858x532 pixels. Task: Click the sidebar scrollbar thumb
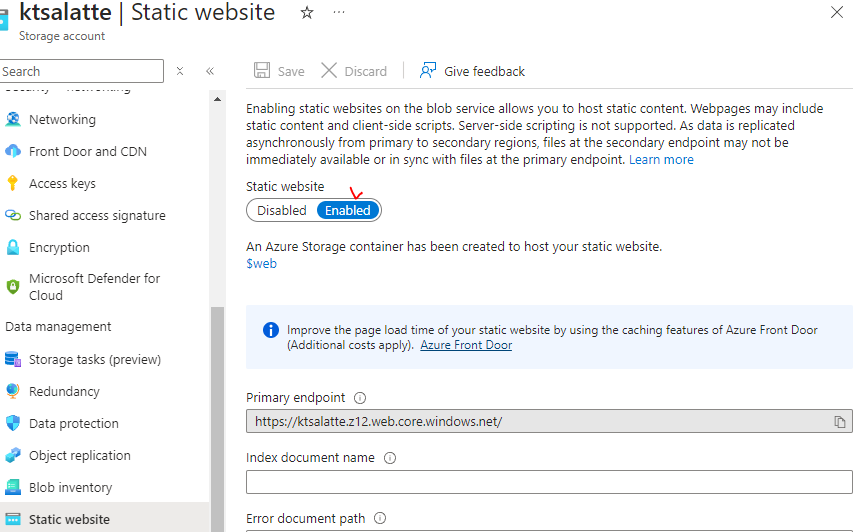coord(218,419)
